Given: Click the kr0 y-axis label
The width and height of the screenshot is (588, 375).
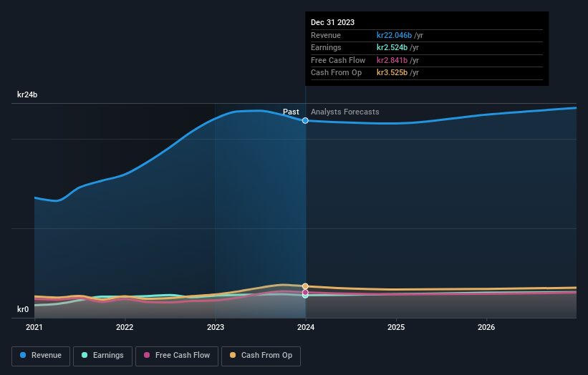Looking at the screenshot, I should point(23,309).
